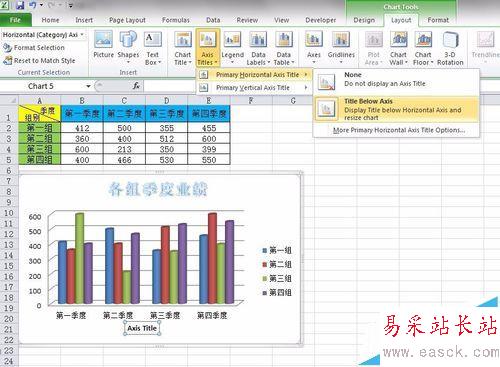Switch to the Page Layout tab
The width and height of the screenshot is (500, 367).
pos(127,20)
